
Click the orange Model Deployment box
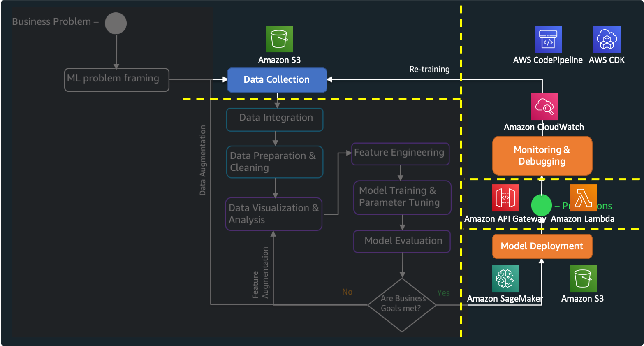click(542, 246)
